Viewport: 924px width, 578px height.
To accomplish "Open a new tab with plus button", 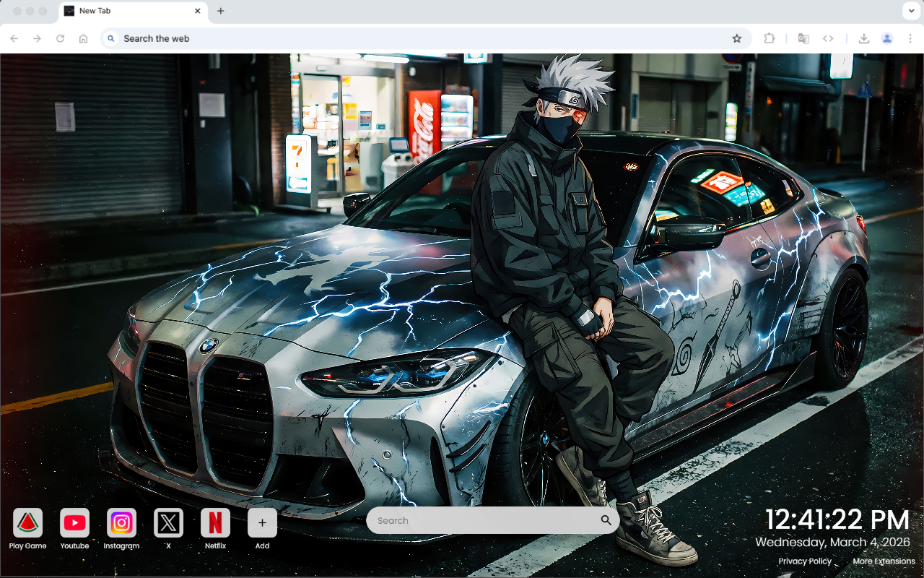I will (221, 11).
